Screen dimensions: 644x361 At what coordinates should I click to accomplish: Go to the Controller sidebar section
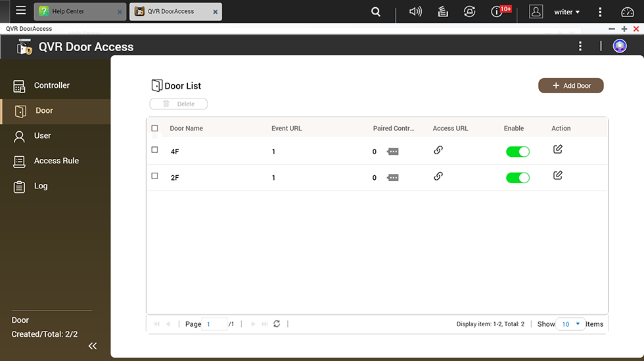pos(51,85)
